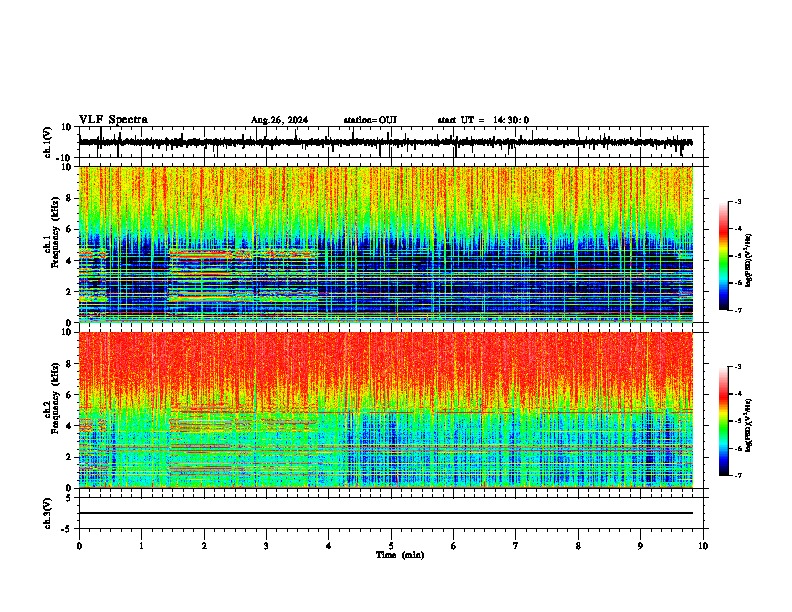Image resolution: width=792 pixels, height=612 pixels.
Task: Click the "VLF Spectra" title
Action: [113, 120]
